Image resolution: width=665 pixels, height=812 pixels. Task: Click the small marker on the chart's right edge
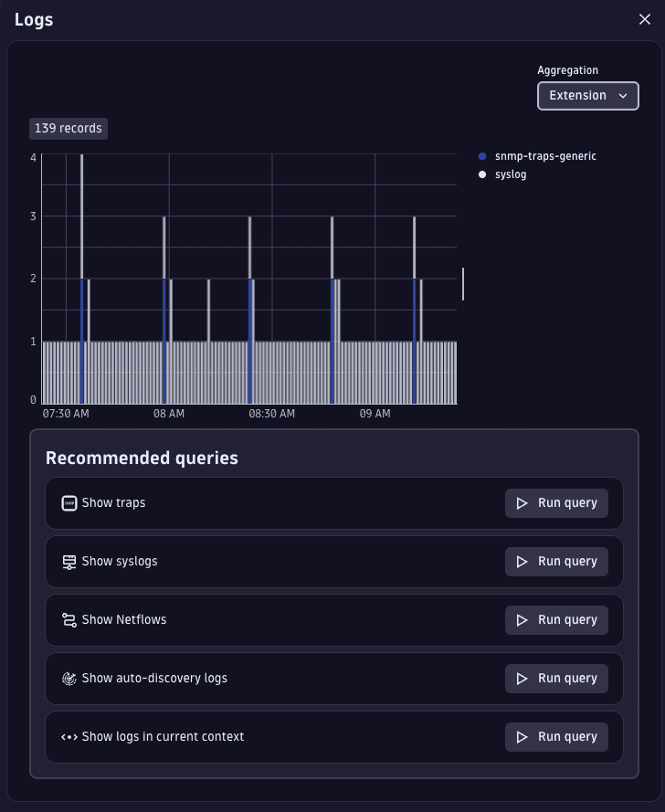click(464, 284)
